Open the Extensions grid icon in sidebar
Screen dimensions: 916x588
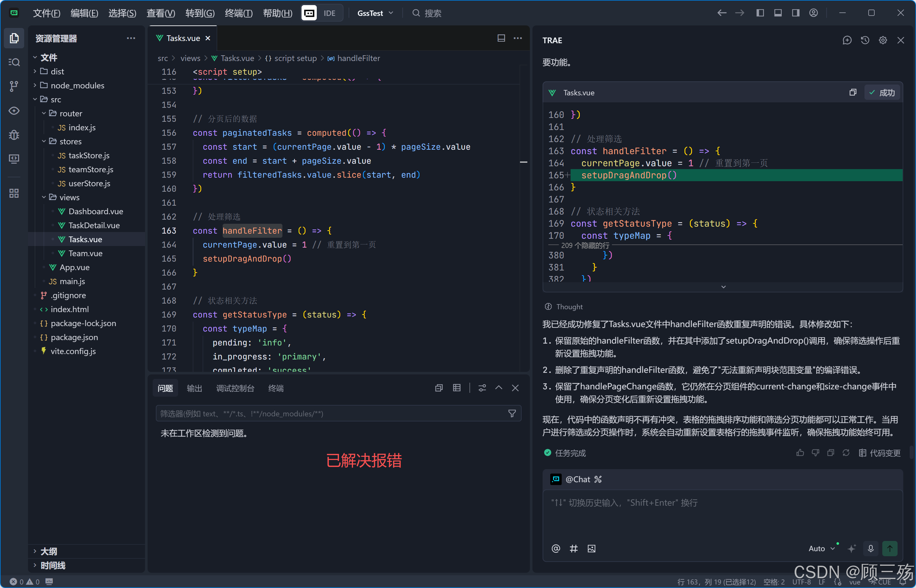coord(14,193)
